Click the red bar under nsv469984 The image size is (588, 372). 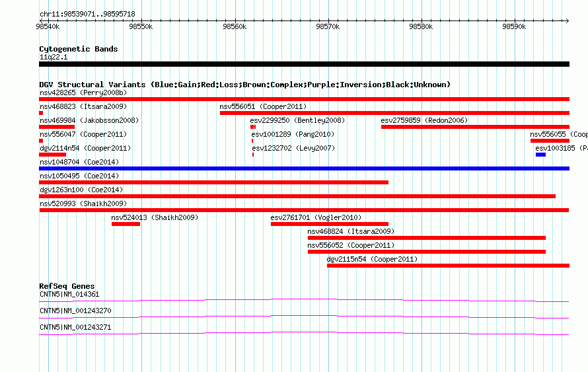[x=57, y=127]
